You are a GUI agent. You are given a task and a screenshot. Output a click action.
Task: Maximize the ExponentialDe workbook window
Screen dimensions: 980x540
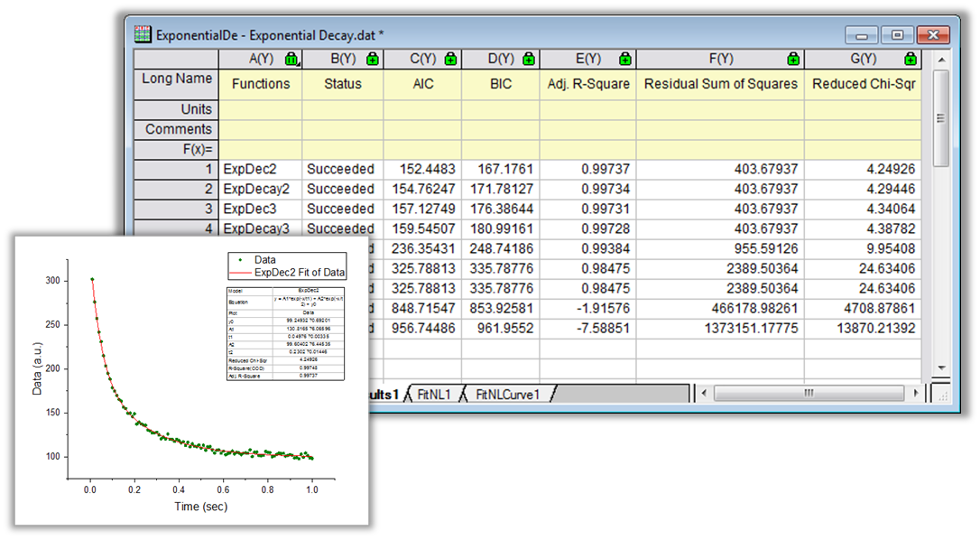tap(897, 35)
